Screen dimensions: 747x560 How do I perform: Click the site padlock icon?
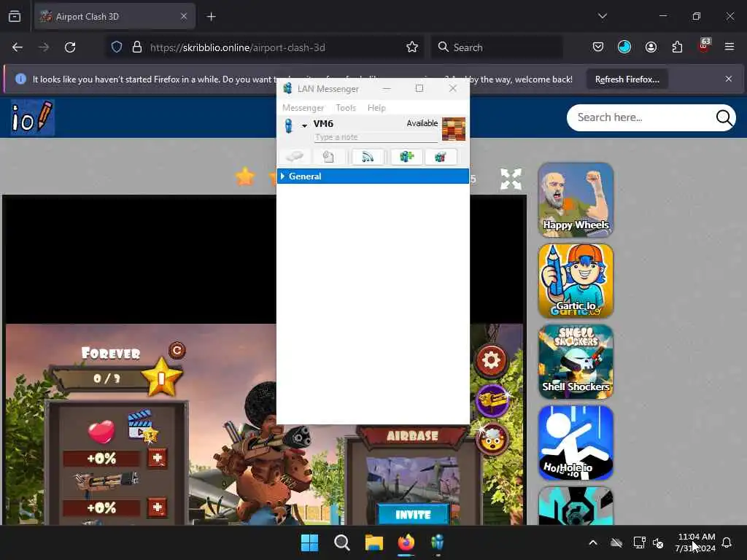[x=137, y=47]
